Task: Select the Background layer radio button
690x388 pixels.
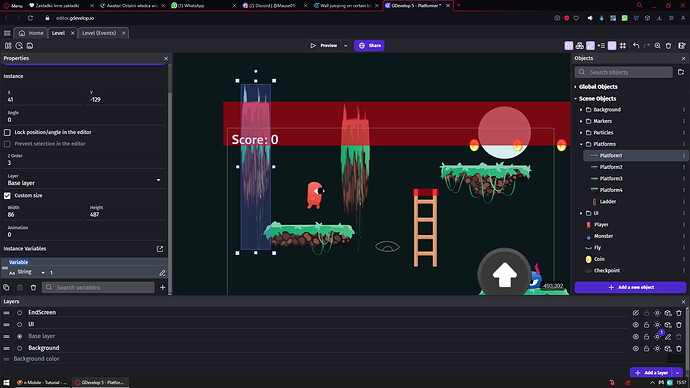Action: tap(19, 348)
